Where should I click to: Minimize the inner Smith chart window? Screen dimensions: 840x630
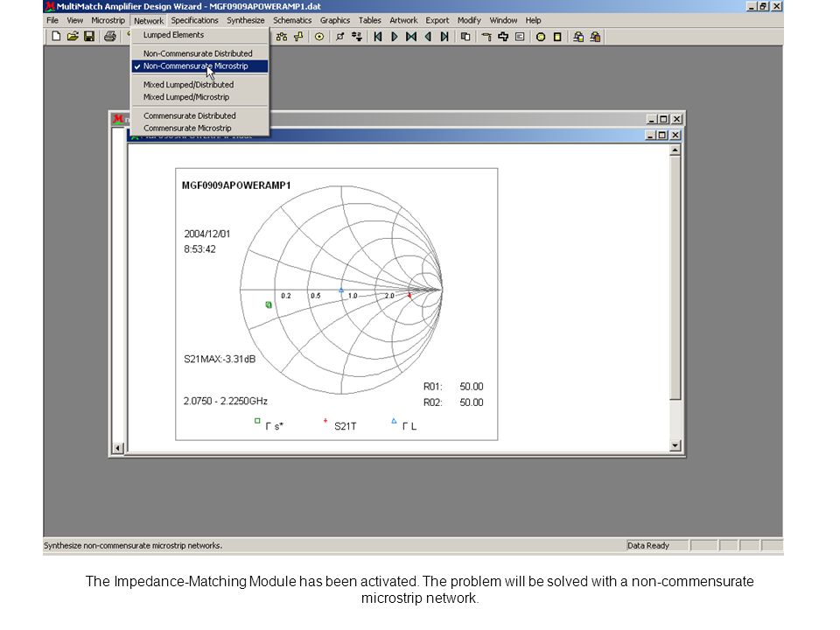[651, 135]
